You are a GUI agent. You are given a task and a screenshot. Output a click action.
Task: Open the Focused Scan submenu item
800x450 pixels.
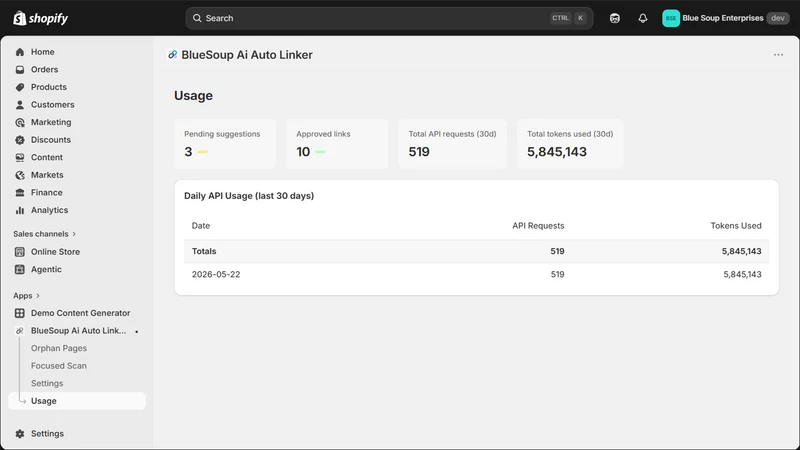click(x=59, y=366)
